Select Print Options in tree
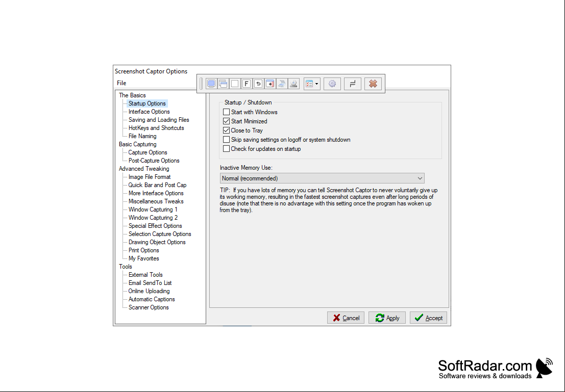Viewport: 565px width, 392px height. [x=144, y=250]
